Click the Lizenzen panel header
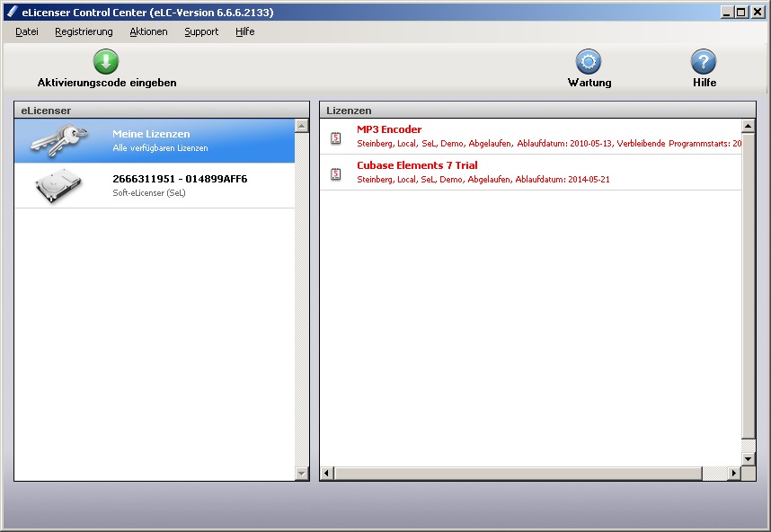771x532 pixels. (x=537, y=111)
